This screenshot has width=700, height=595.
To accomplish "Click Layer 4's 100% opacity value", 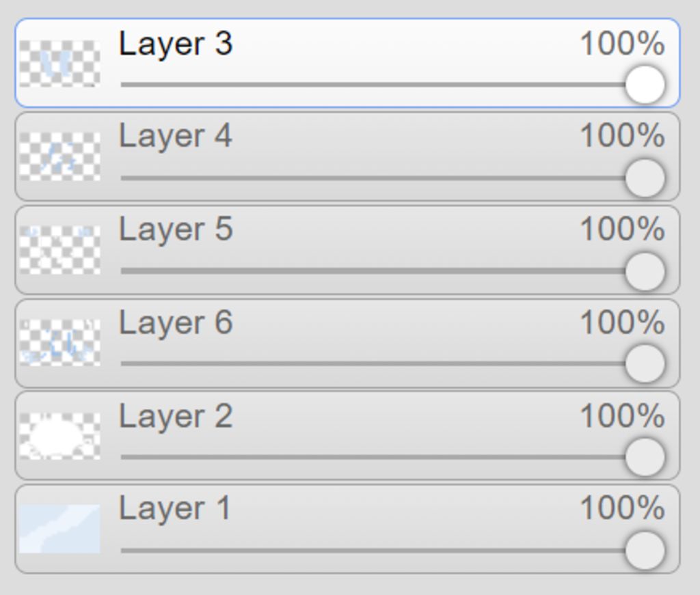I will pos(622,135).
